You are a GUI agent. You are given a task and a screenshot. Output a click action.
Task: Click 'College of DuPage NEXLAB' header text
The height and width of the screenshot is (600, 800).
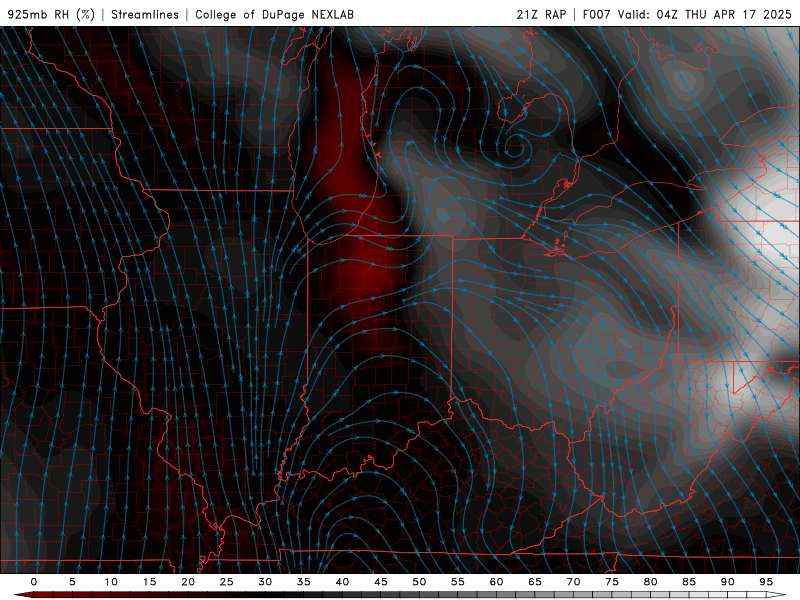coord(274,14)
